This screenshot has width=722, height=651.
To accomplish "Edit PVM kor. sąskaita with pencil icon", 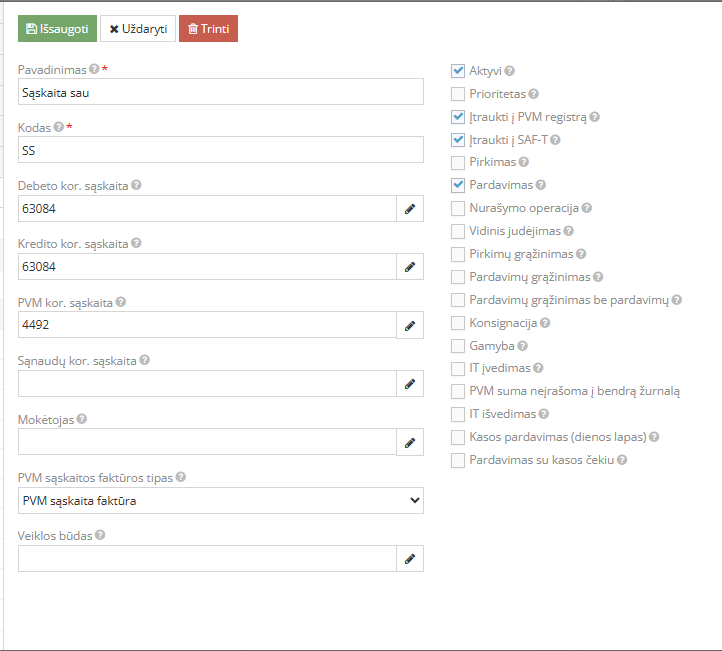I will coord(409,325).
